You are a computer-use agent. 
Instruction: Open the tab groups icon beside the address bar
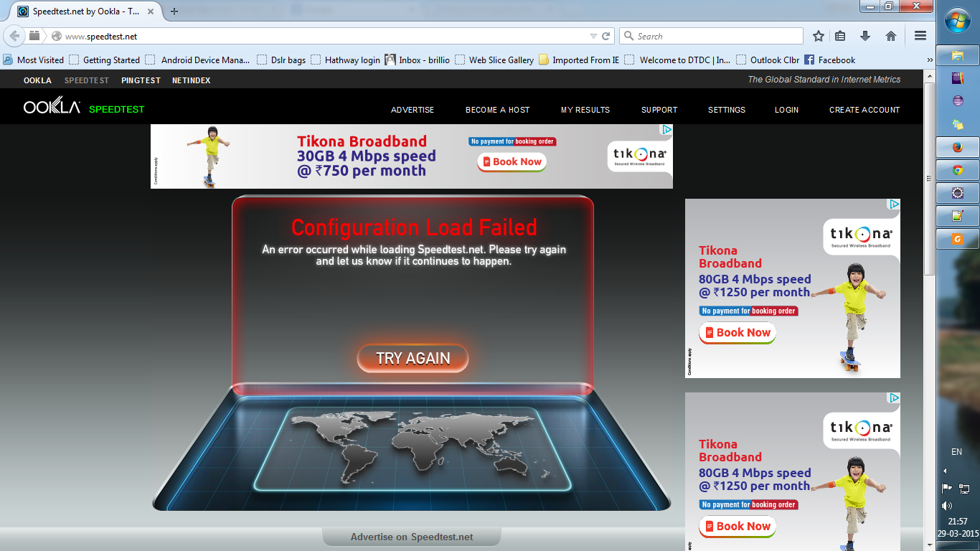click(x=34, y=36)
